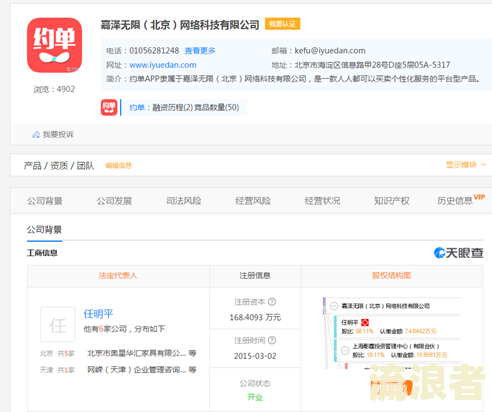
Task: Switch to the 经营状况 tab
Action: pyautogui.click(x=322, y=201)
